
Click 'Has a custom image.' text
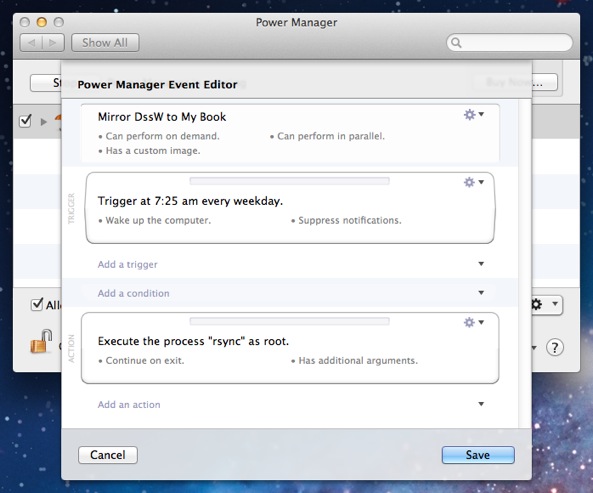(x=153, y=151)
